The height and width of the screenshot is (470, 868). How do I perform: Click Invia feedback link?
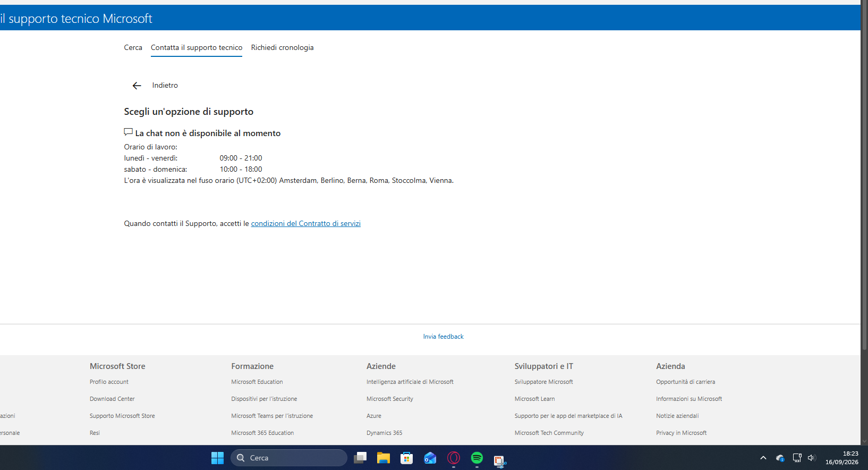click(x=444, y=337)
